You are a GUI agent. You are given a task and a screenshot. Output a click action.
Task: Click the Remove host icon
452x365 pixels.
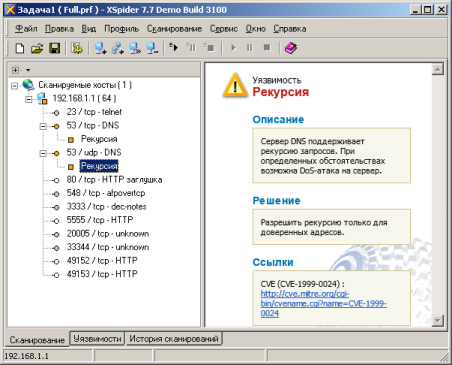click(x=152, y=48)
